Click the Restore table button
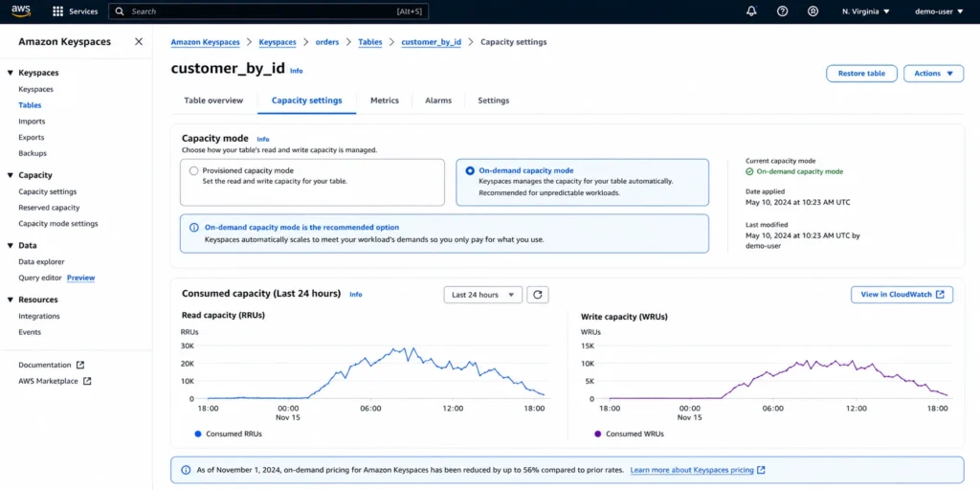 [x=861, y=73]
